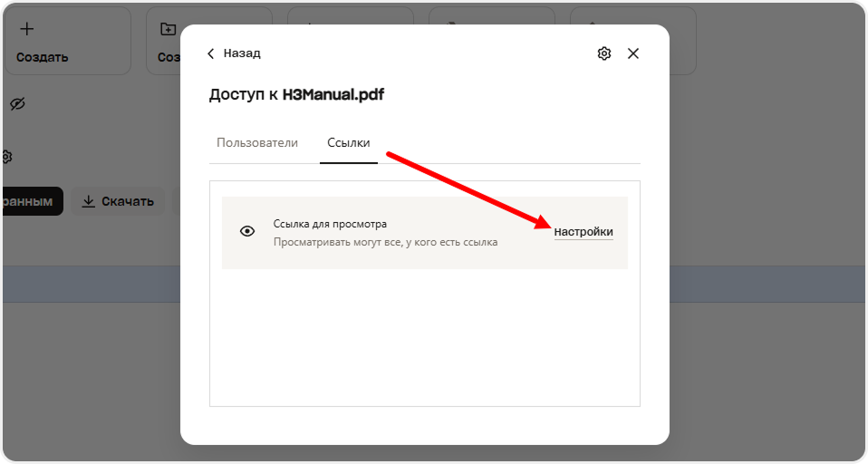Click the partially visible gear at left edge
This screenshot has width=868, height=464.
[x=6, y=157]
